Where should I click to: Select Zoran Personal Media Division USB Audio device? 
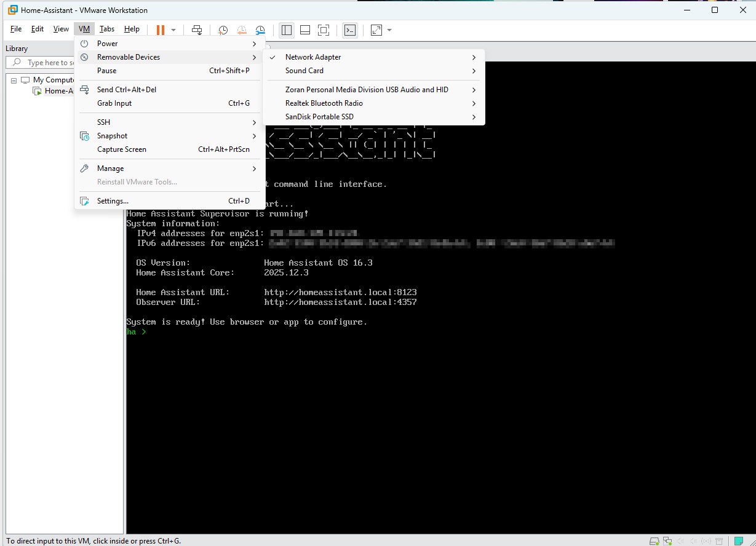coord(373,90)
